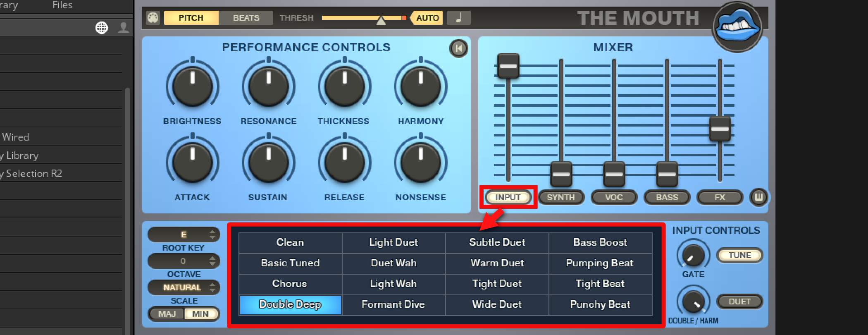Choose the Subtle Duet preset
Viewport: 868px width, 335px height.
(497, 243)
